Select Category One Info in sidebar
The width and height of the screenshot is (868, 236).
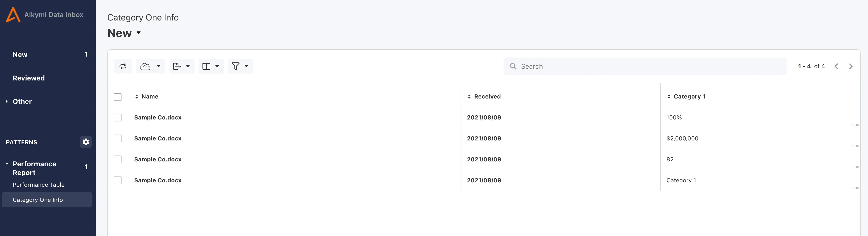(x=47, y=200)
